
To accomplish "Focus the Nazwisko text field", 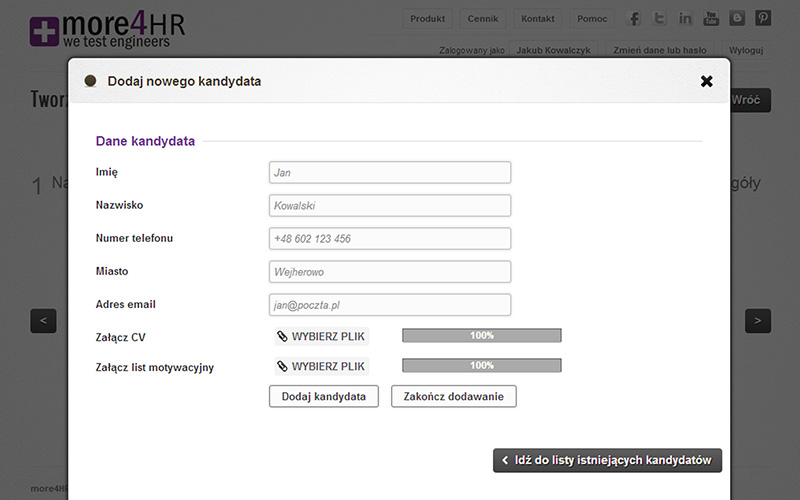I will click(x=390, y=206).
